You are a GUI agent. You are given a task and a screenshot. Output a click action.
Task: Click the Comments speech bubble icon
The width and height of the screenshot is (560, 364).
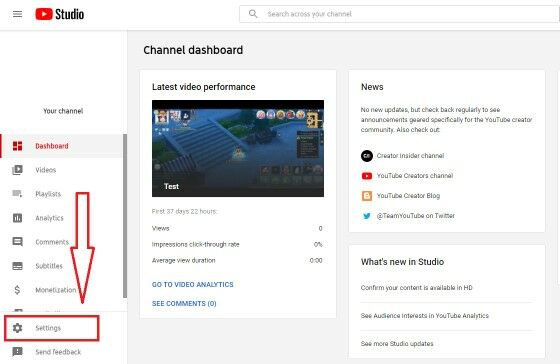point(18,242)
